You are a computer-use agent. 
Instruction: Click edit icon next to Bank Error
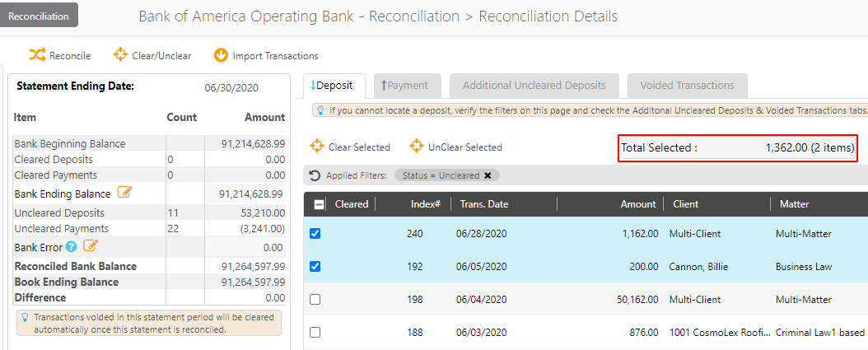click(x=91, y=246)
